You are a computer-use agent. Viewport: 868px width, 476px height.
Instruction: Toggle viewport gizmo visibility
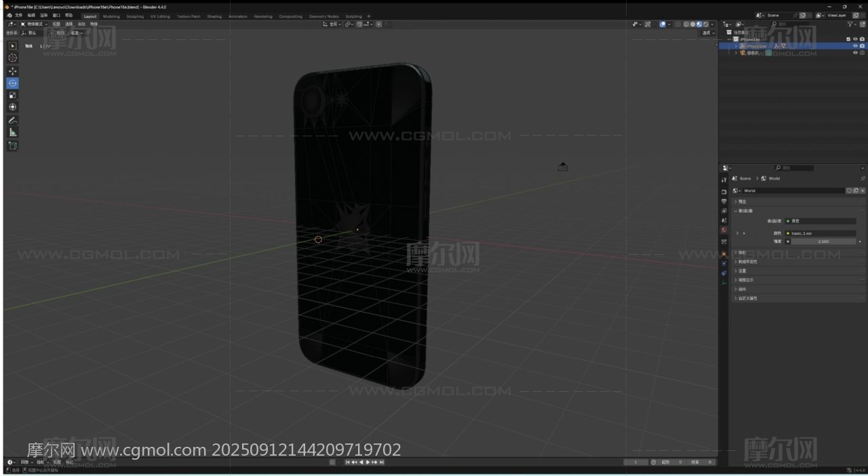click(x=648, y=24)
